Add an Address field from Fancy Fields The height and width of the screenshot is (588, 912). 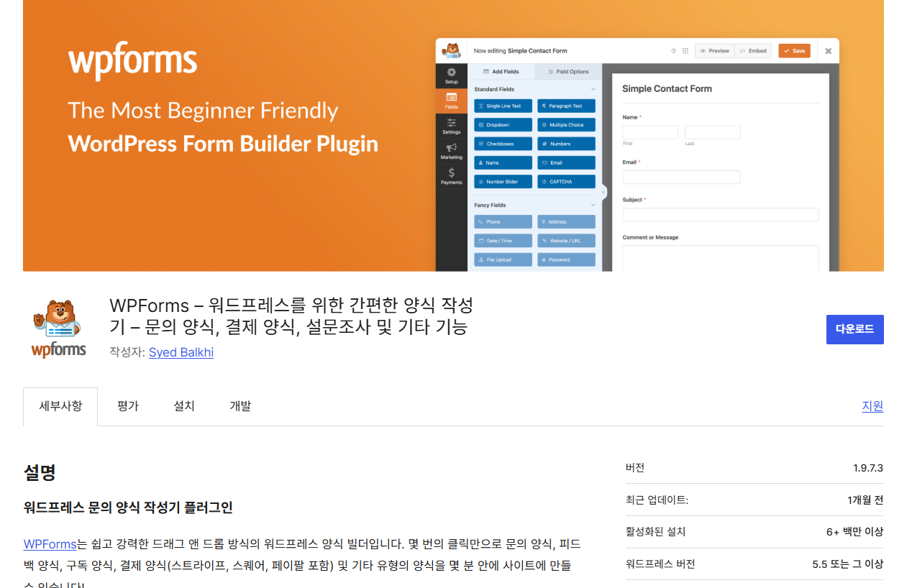[x=566, y=222]
